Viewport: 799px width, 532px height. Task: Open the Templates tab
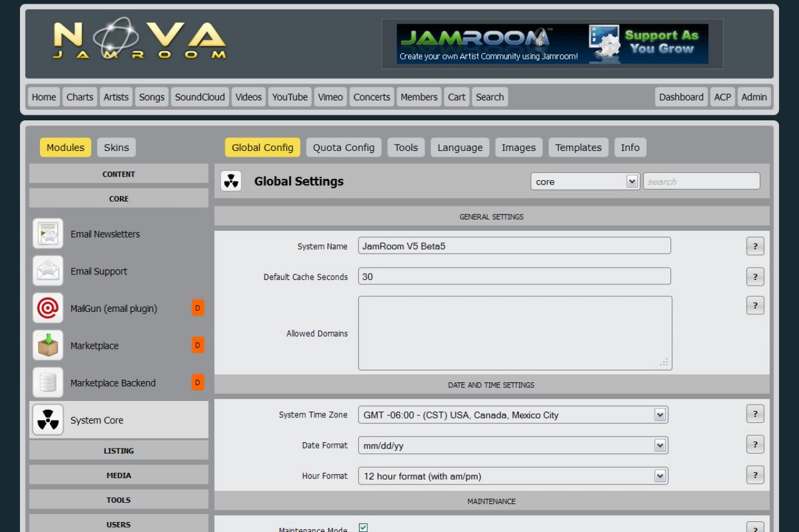578,148
